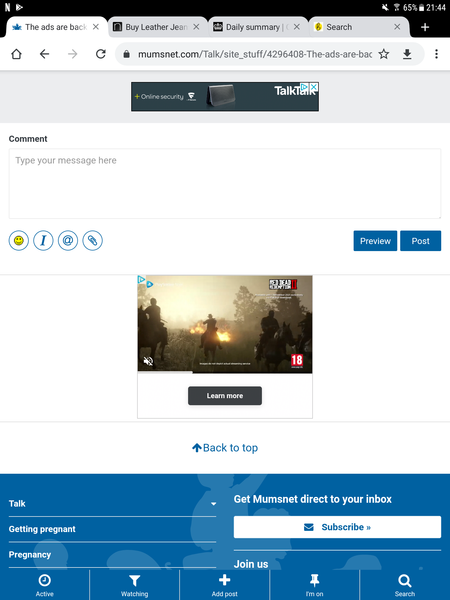Tap the browser home icon

click(16, 54)
